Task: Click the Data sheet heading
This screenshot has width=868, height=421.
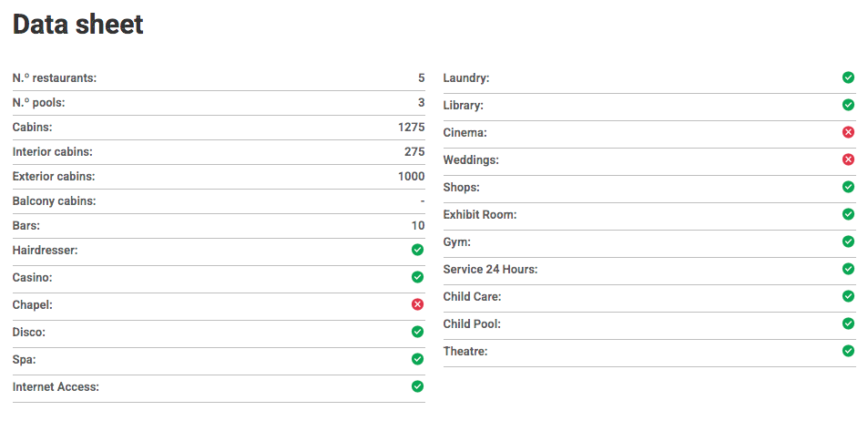Action: 78,25
